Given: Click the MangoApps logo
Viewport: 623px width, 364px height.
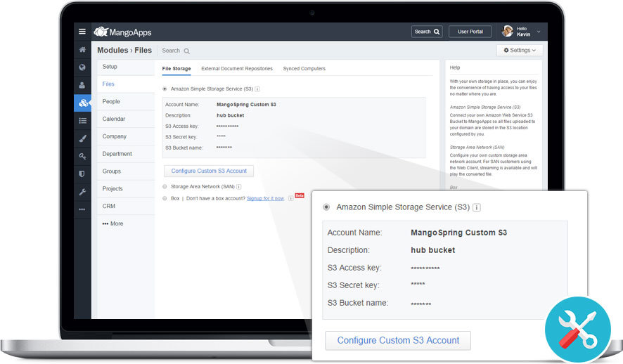Looking at the screenshot, I should [x=122, y=32].
